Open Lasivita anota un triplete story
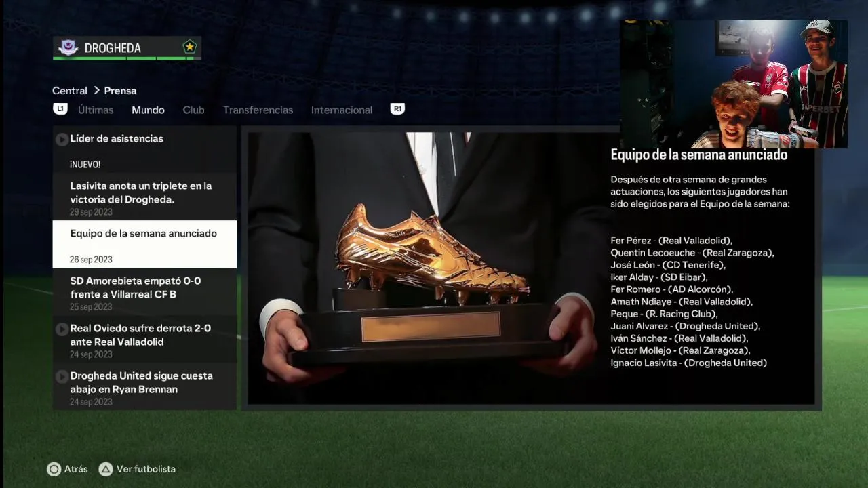This screenshot has height=488, width=868. (x=144, y=197)
